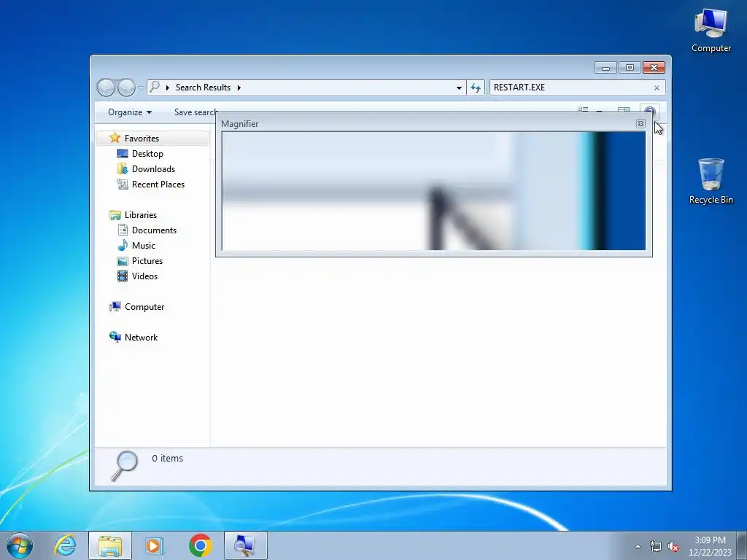Launch Windows Media Player from the taskbar
The image size is (747, 560).
point(155,545)
